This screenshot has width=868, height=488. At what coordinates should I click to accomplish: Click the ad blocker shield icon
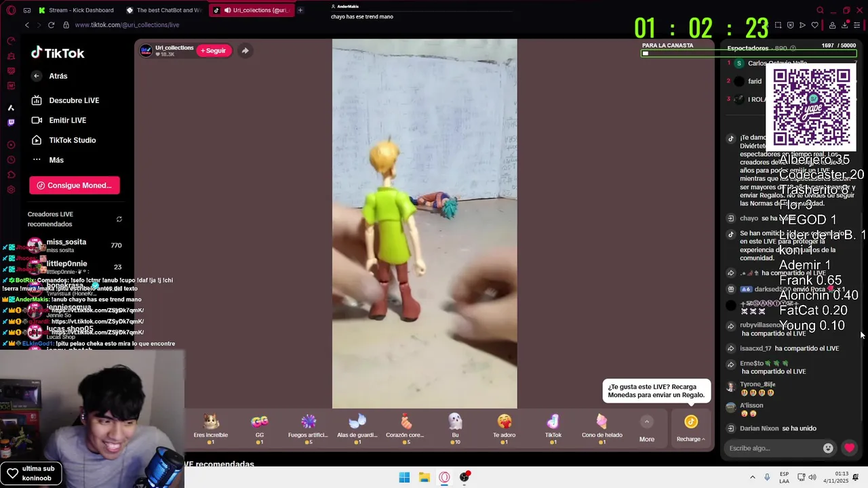click(x=790, y=25)
